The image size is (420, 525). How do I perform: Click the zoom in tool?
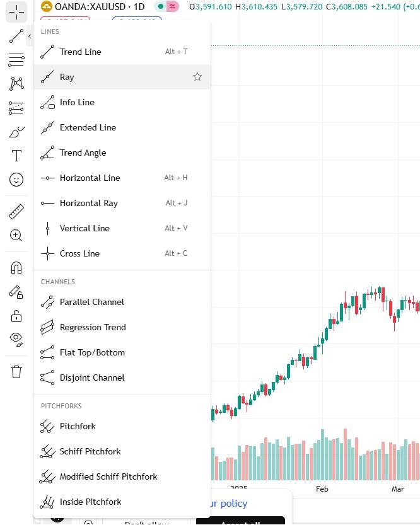pos(16,235)
